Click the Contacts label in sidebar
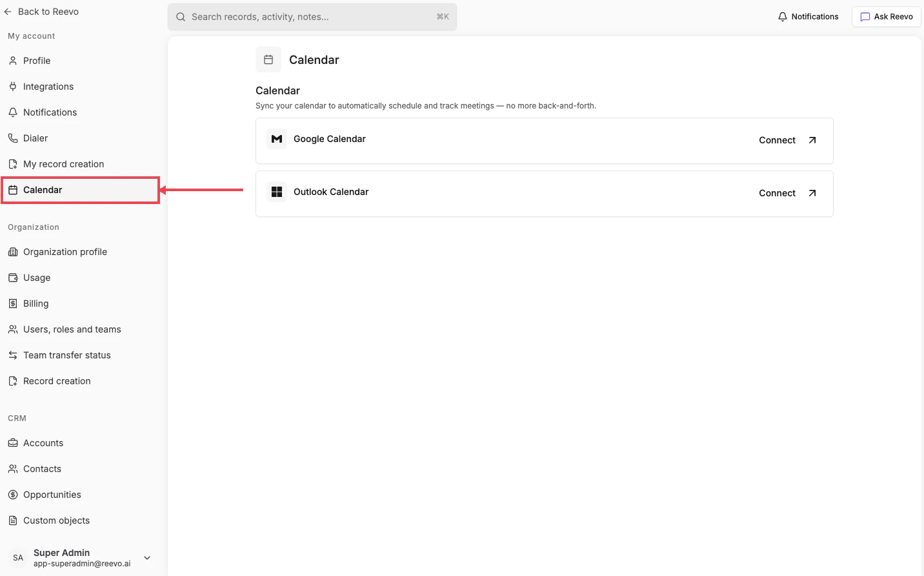The width and height of the screenshot is (924, 576). point(43,469)
